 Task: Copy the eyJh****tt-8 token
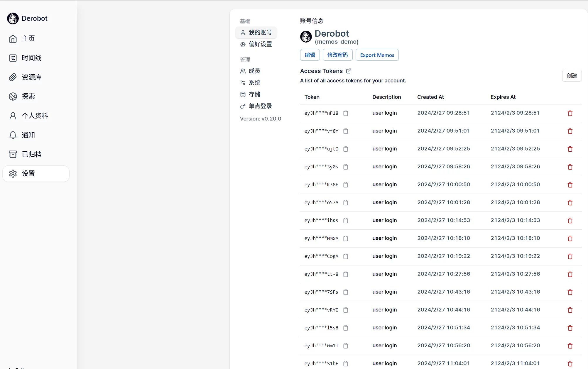pyautogui.click(x=346, y=274)
